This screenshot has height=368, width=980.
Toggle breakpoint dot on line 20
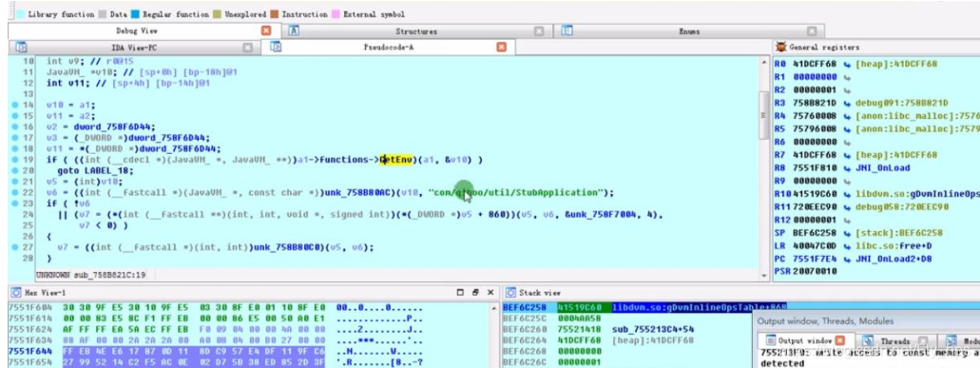pyautogui.click(x=14, y=170)
